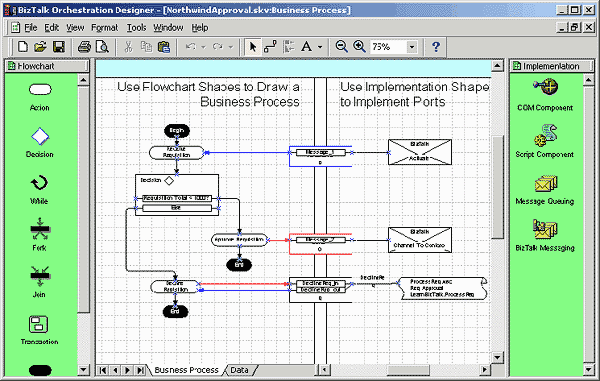
Task: Toggle the connector tool
Action: point(270,47)
